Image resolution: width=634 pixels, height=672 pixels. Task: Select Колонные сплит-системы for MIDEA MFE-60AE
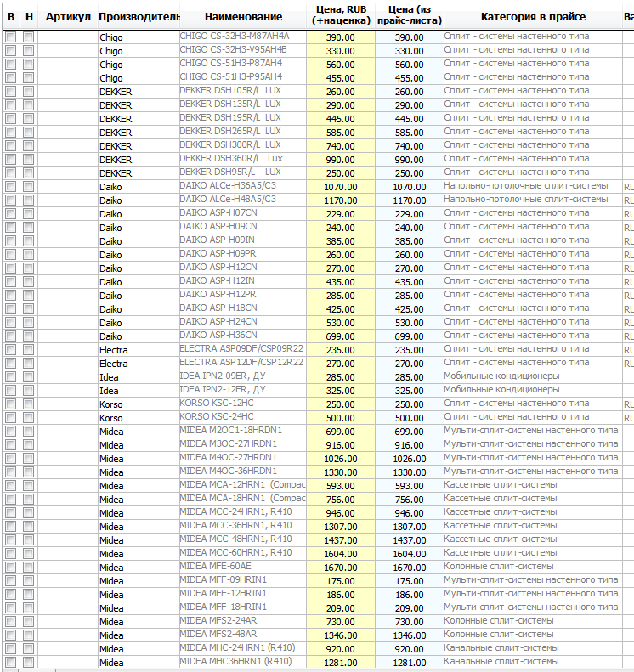pyautogui.click(x=533, y=568)
